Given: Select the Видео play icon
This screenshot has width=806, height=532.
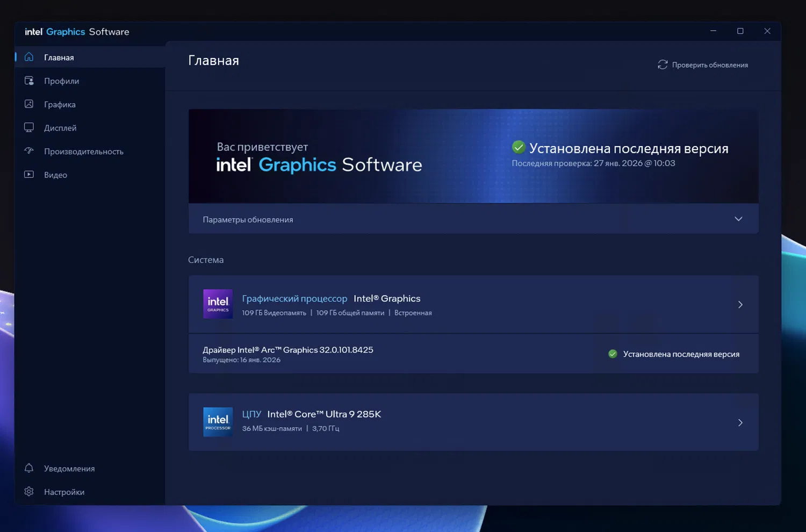Looking at the screenshot, I should [x=29, y=175].
